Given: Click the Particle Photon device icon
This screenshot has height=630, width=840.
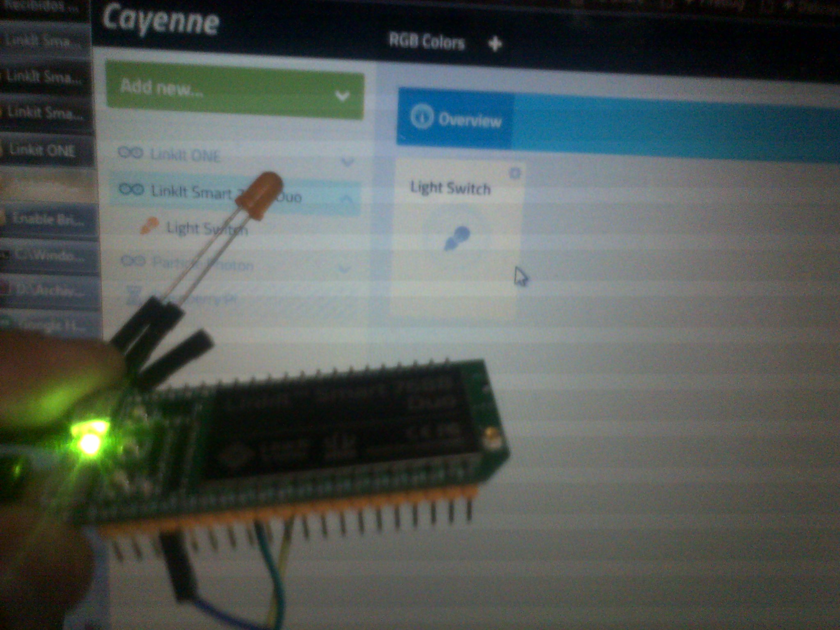Looking at the screenshot, I should tap(133, 260).
